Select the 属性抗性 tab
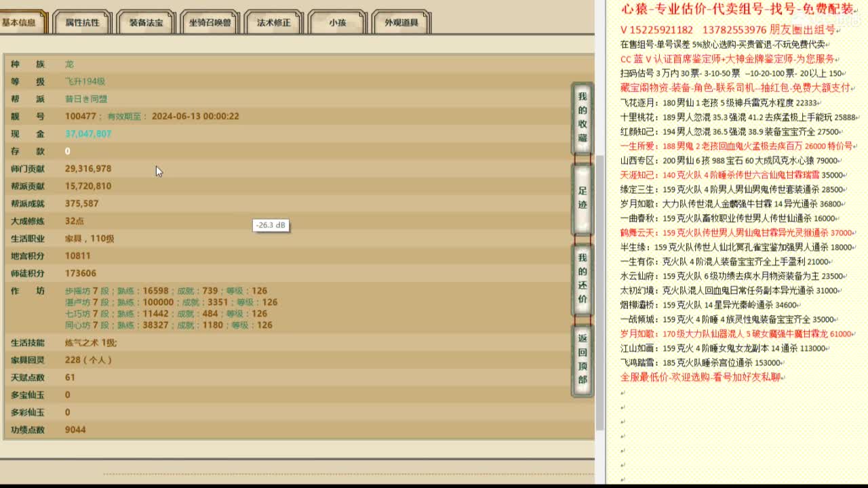The image size is (868, 488). coord(83,21)
